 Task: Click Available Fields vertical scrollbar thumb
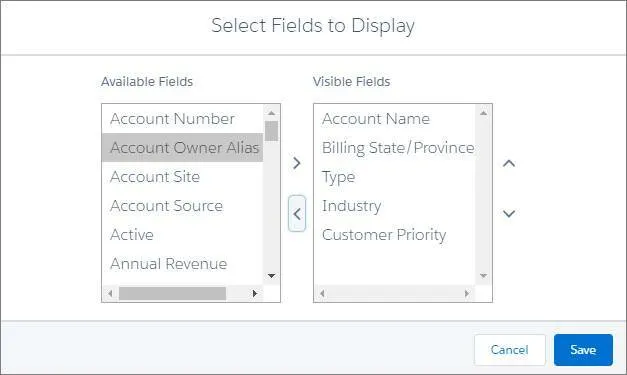[272, 131]
